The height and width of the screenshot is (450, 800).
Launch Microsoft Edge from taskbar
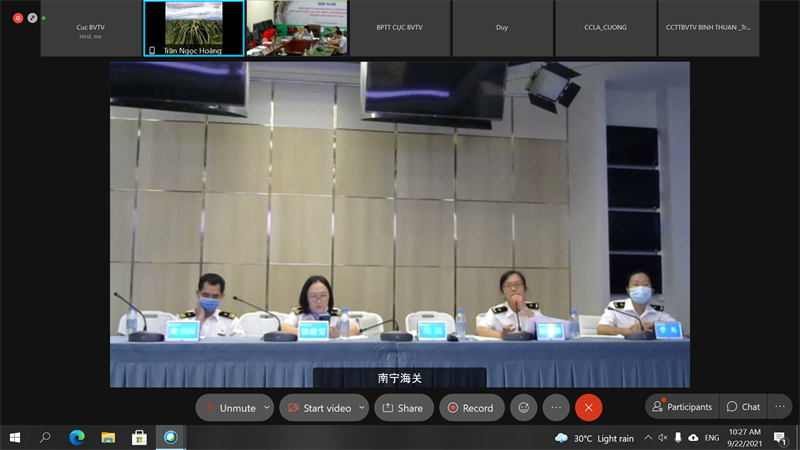coord(77,437)
